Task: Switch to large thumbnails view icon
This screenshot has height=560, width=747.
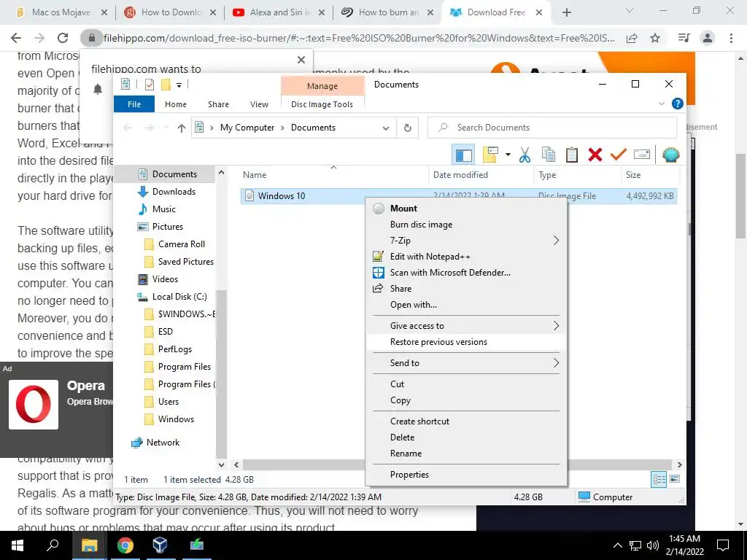Action: point(675,479)
